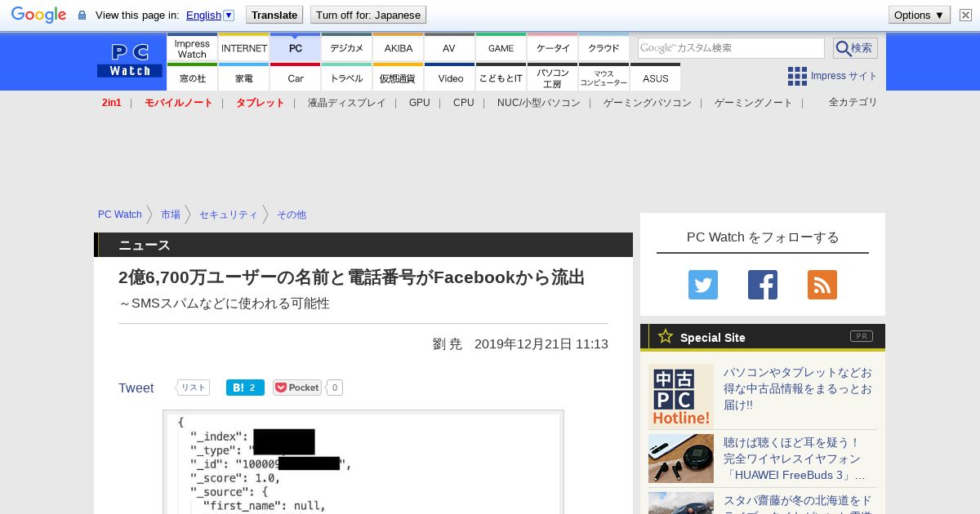Open the GAME nav tab
980x514 pixels.
tap(501, 48)
